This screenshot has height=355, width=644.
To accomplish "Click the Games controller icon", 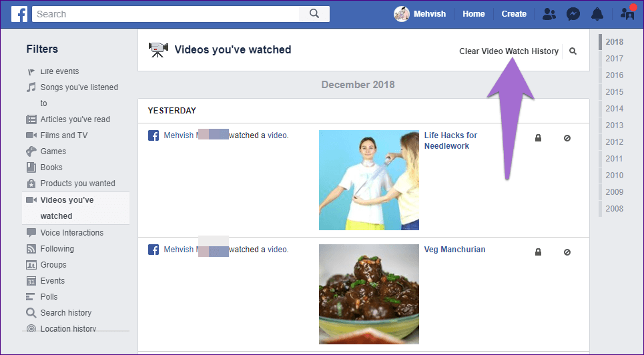I will click(31, 151).
